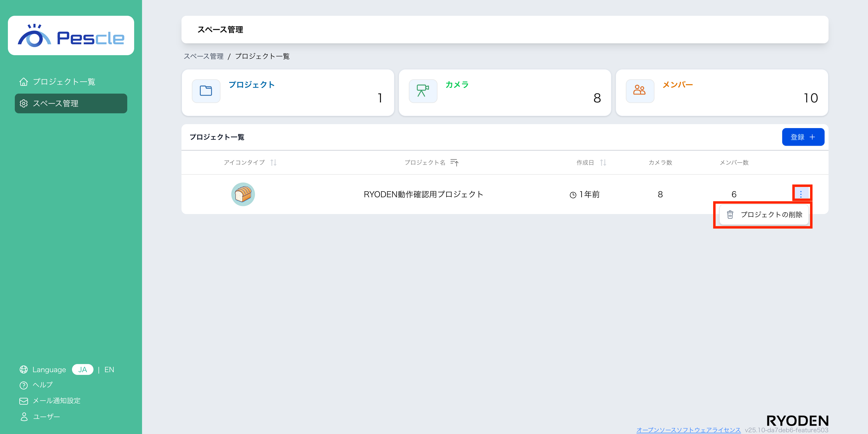Open ヘルプ in the sidebar
The height and width of the screenshot is (434, 868).
click(42, 385)
